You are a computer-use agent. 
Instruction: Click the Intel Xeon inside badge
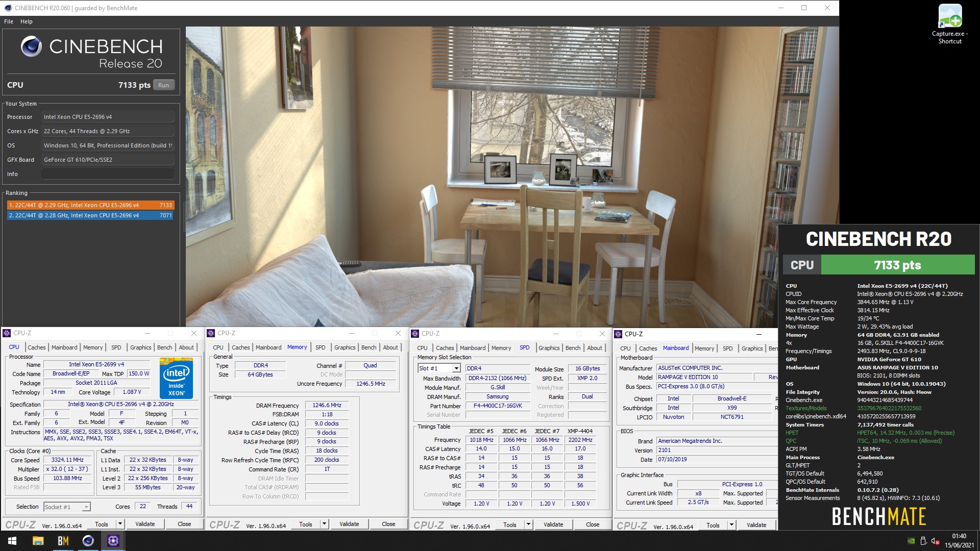pos(176,378)
